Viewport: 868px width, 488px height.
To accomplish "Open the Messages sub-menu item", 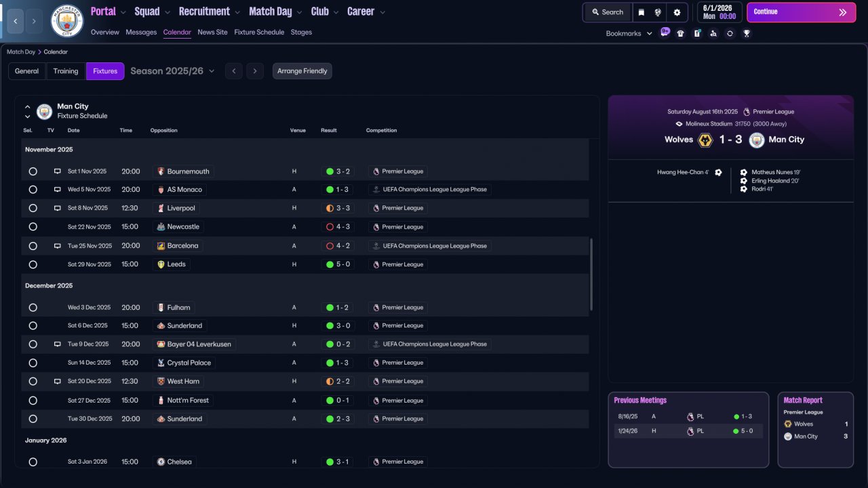I will (x=141, y=33).
